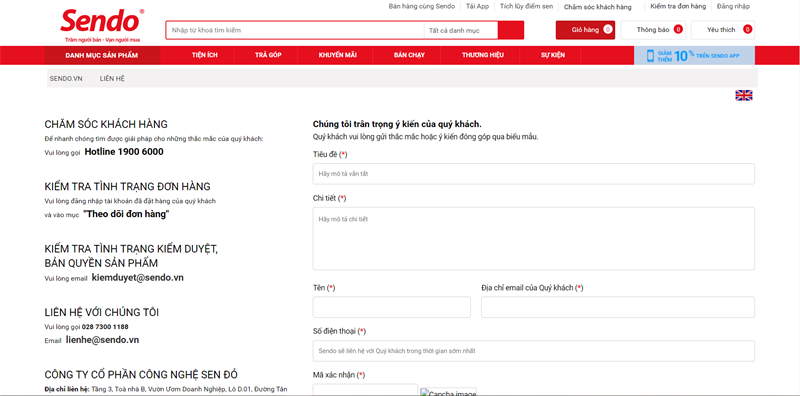This screenshot has width=800, height=396.
Task: Open the 'Tiện ích' menu
Action: pyautogui.click(x=205, y=55)
